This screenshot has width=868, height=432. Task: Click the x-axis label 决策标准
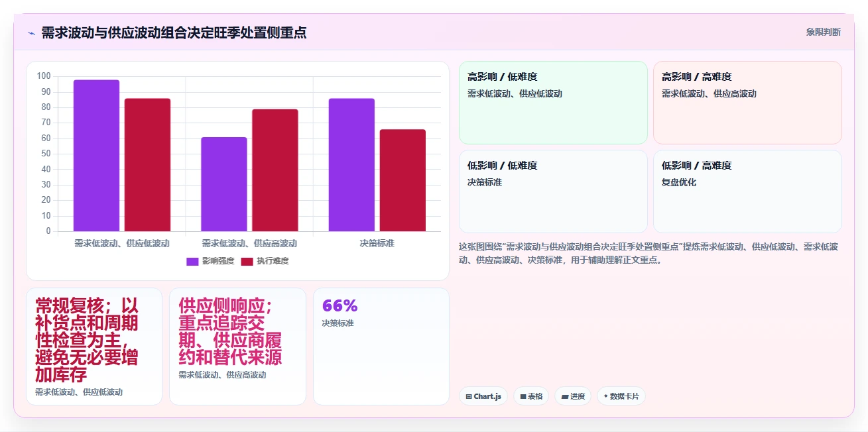point(377,243)
